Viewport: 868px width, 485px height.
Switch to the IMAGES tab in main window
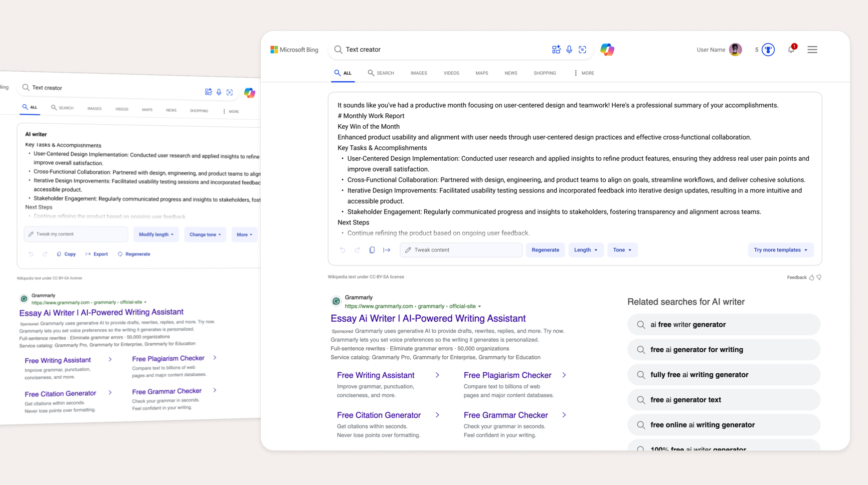[419, 73]
